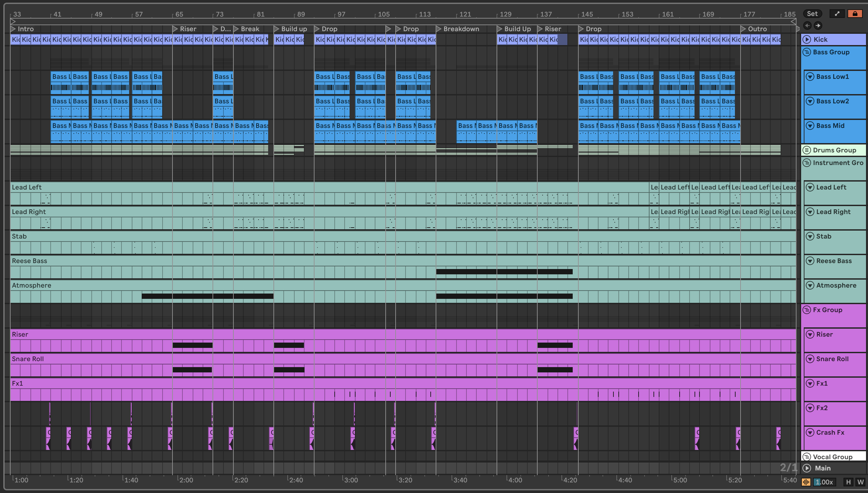Fold the Reese Bass track
This screenshot has width=868, height=493.
810,261
